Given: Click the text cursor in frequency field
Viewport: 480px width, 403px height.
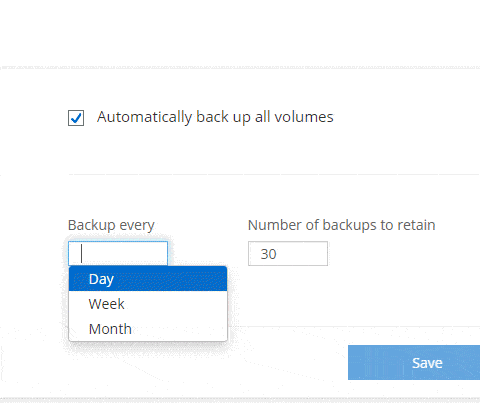Looking at the screenshot, I should [x=81, y=253].
